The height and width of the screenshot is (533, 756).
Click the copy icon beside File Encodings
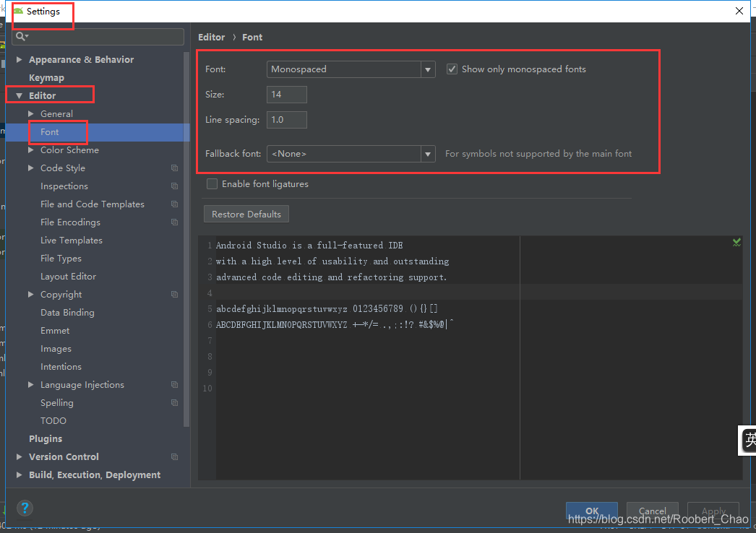click(174, 222)
